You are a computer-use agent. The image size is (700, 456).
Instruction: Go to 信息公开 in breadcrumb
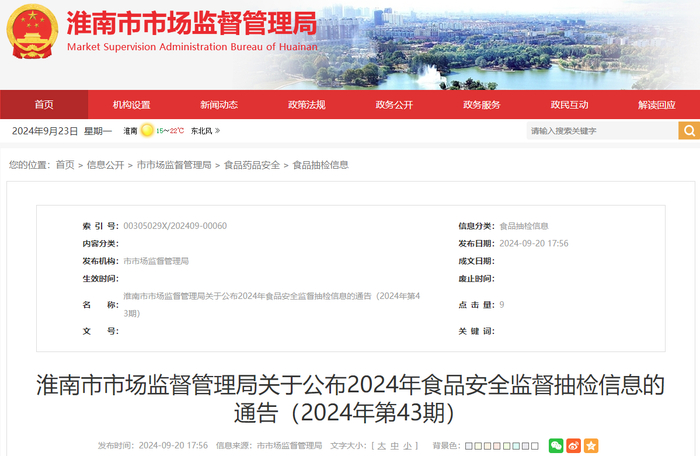[105, 165]
